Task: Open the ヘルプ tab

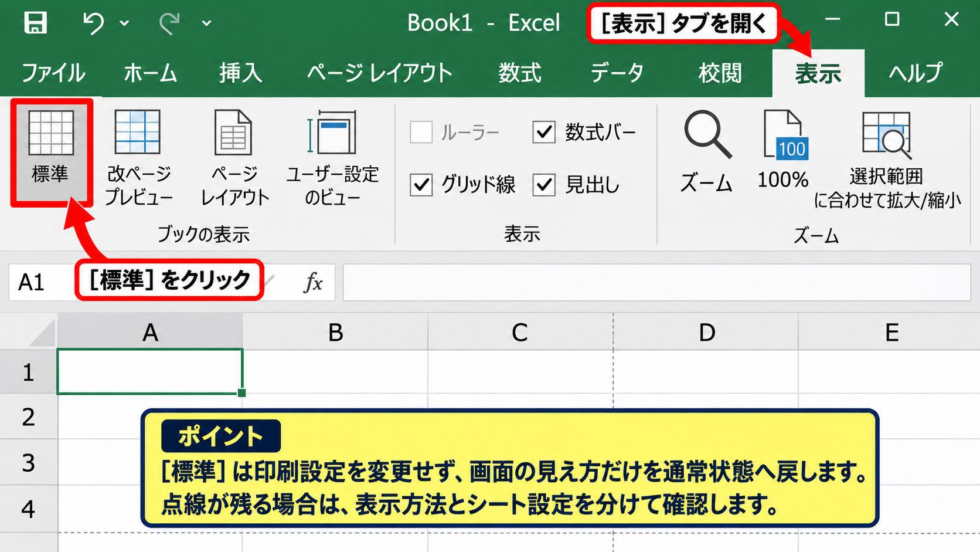Action: click(x=916, y=73)
